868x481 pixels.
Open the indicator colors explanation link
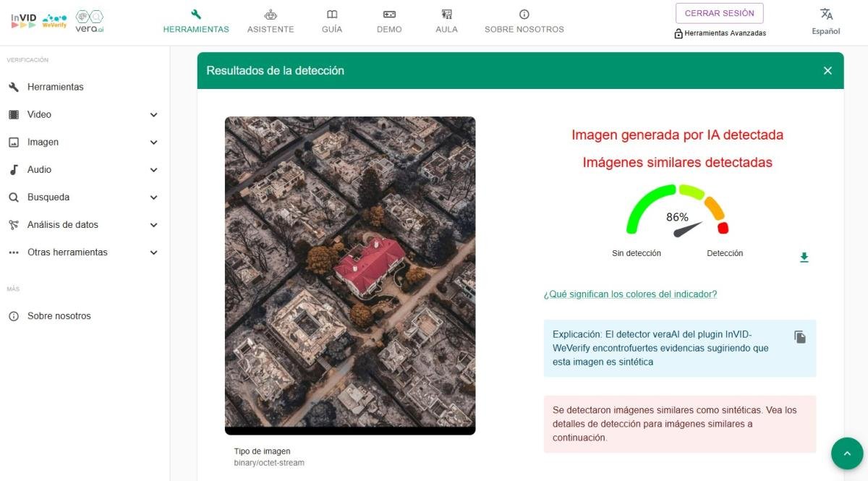(630, 294)
